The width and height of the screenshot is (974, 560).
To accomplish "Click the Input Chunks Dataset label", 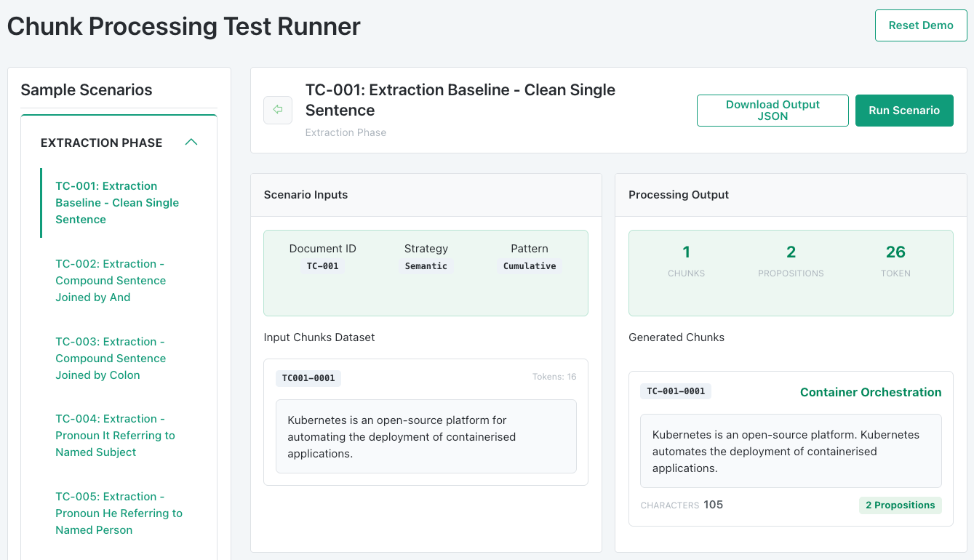I will 319,337.
